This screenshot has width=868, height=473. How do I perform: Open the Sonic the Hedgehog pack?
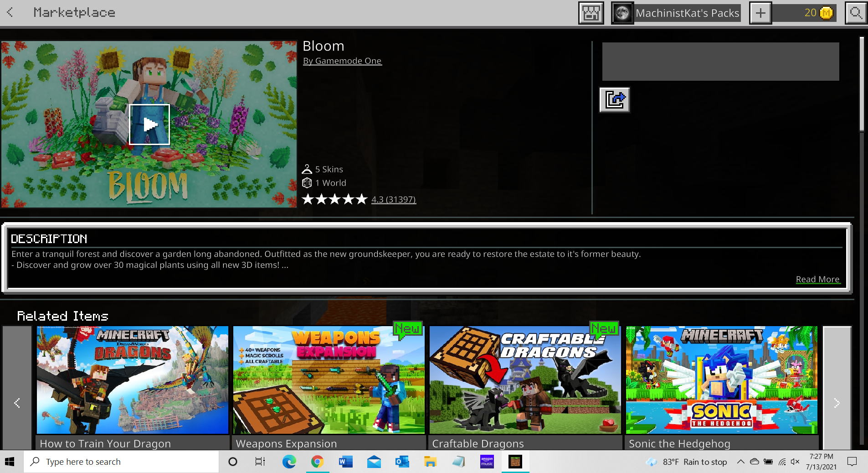[722, 388]
